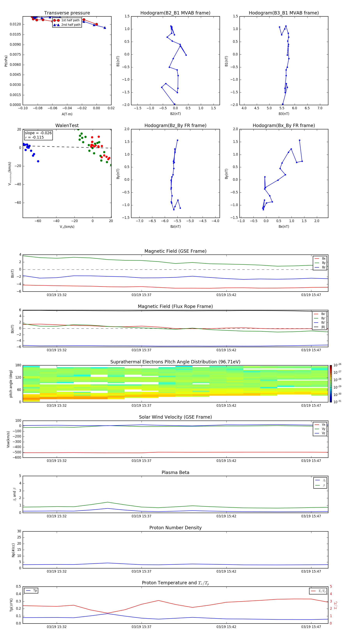
Task: Click the '1st half path' legend entry
Action: click(x=67, y=20)
